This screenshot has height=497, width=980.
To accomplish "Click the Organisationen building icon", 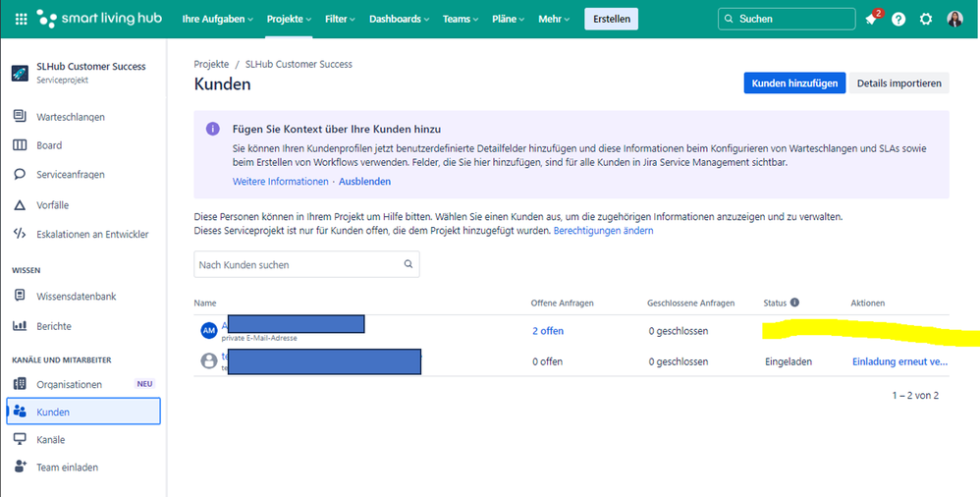I will click(x=20, y=384).
